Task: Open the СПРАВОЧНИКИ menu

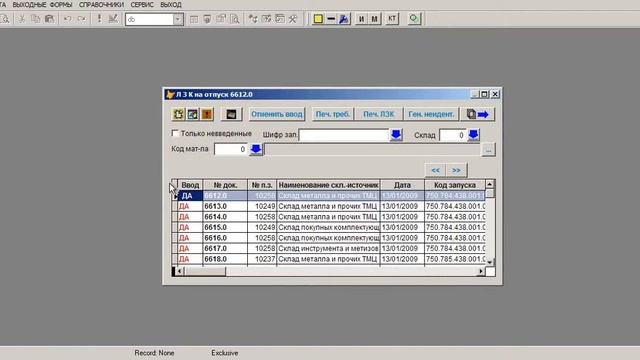Action: pyautogui.click(x=101, y=5)
